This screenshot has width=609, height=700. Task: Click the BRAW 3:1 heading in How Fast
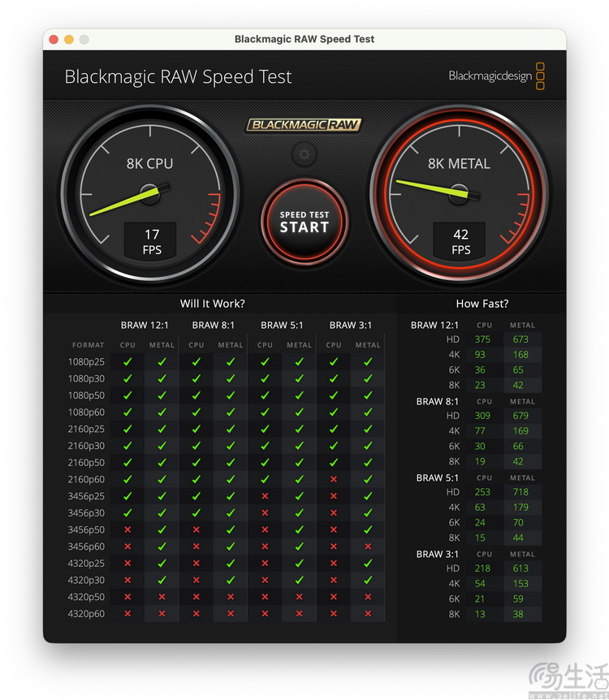(x=437, y=555)
